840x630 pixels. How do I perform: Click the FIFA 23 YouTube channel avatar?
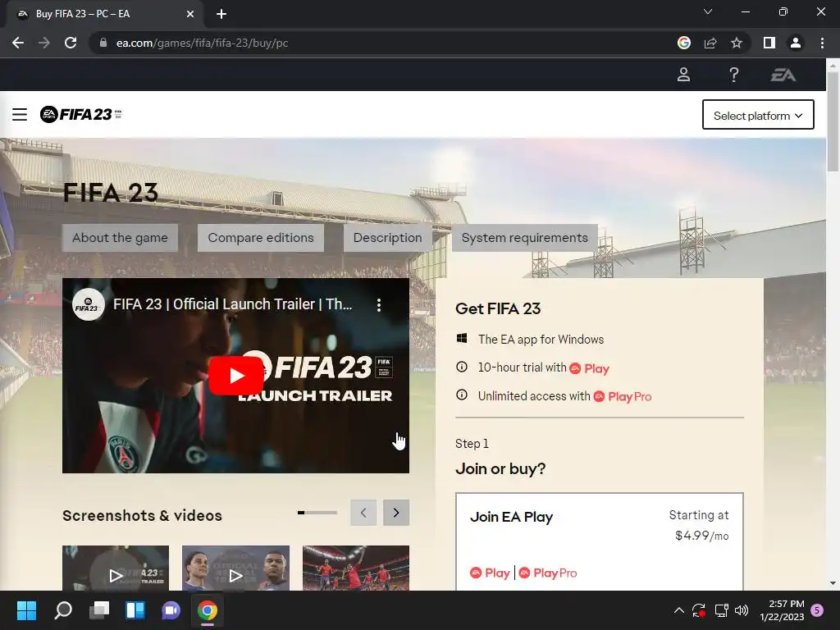point(88,305)
